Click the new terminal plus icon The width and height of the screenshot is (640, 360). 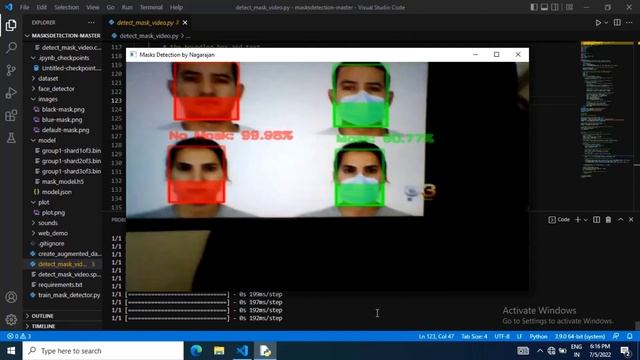(x=577, y=220)
